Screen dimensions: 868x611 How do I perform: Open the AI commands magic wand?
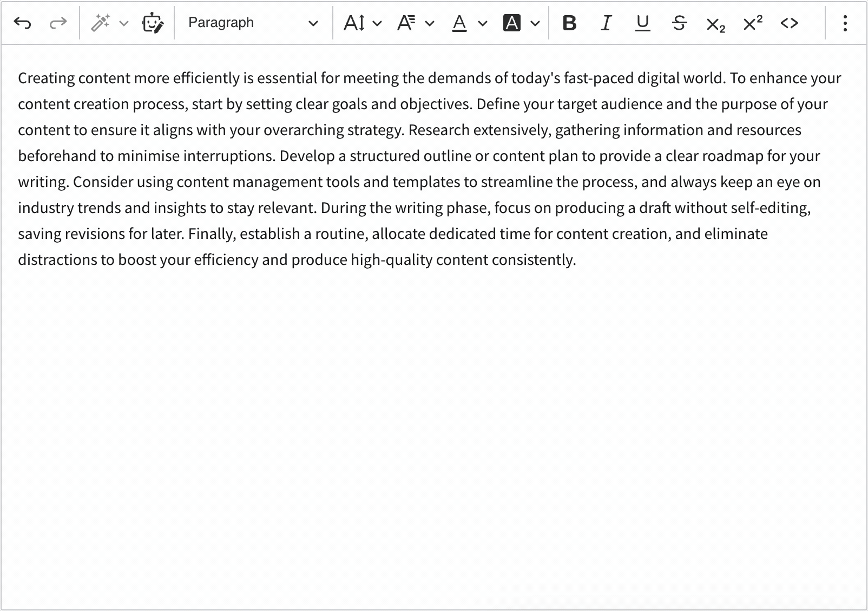tap(101, 23)
